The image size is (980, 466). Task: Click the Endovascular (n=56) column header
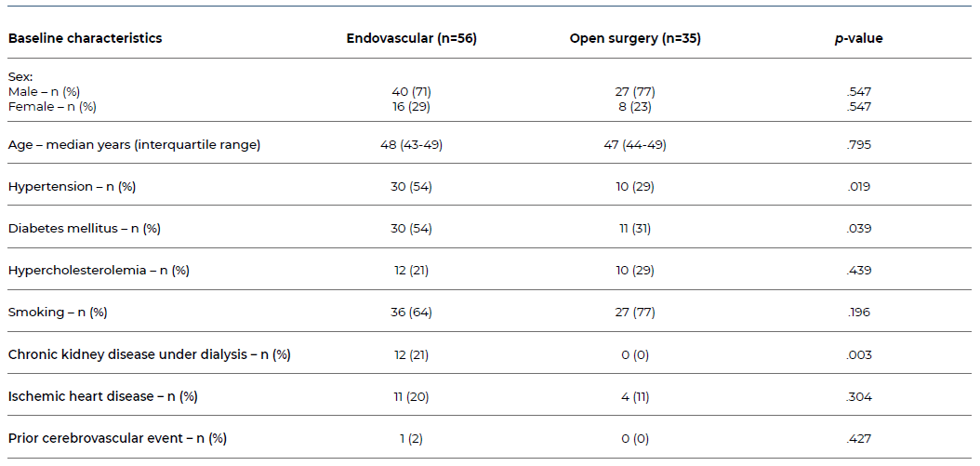[411, 38]
